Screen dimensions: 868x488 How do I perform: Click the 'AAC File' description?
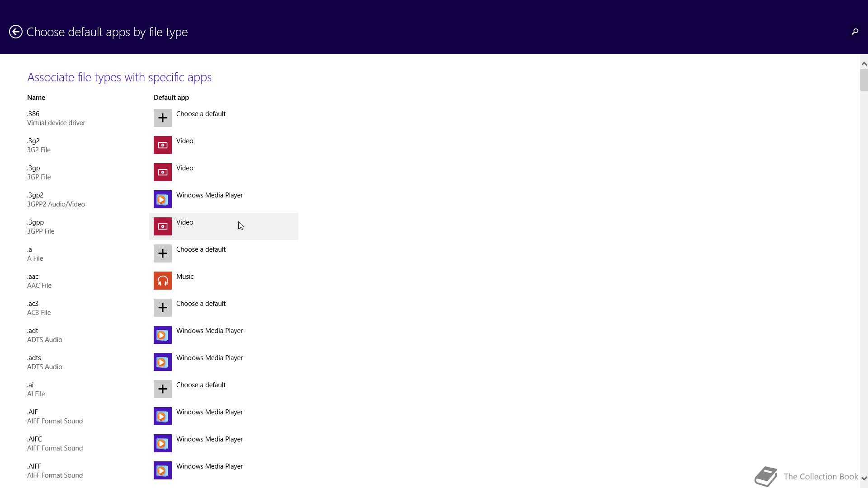coord(39,286)
